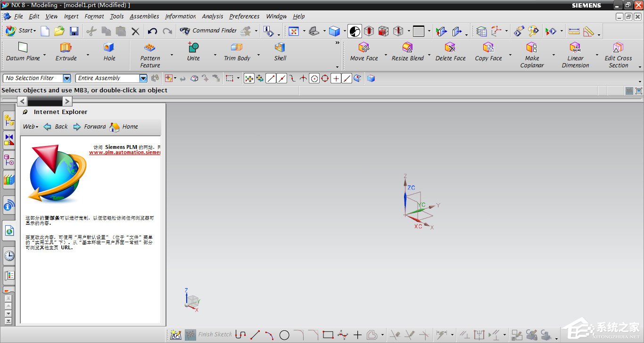
Task: Click the Siemens PLM website link
Action: (x=124, y=153)
